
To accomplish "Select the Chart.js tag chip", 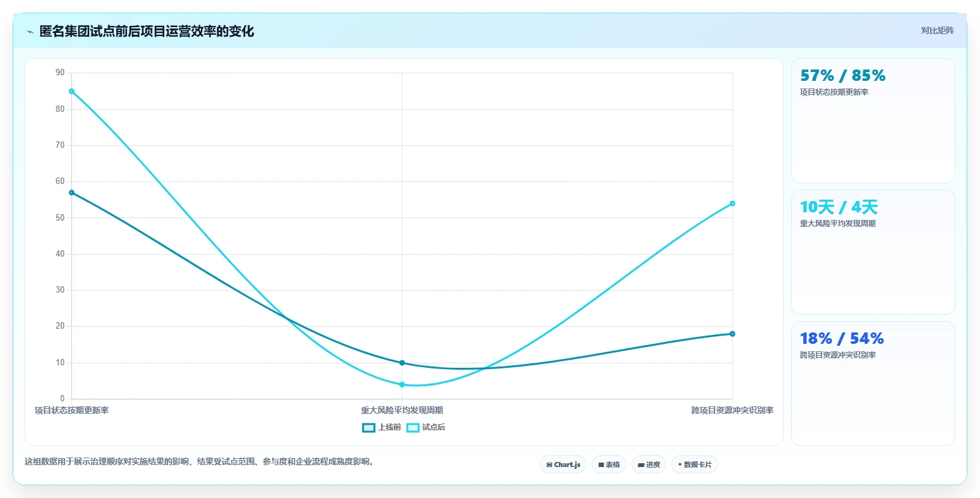I will click(563, 465).
